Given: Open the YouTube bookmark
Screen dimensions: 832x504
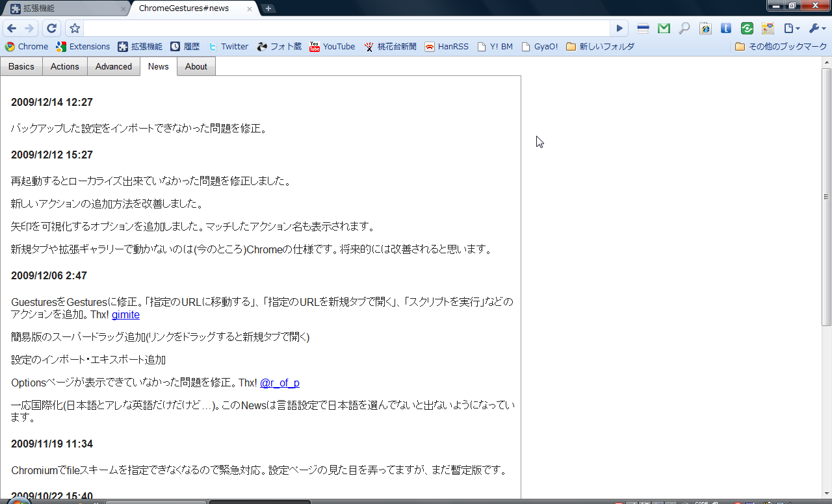Looking at the screenshot, I should [332, 47].
